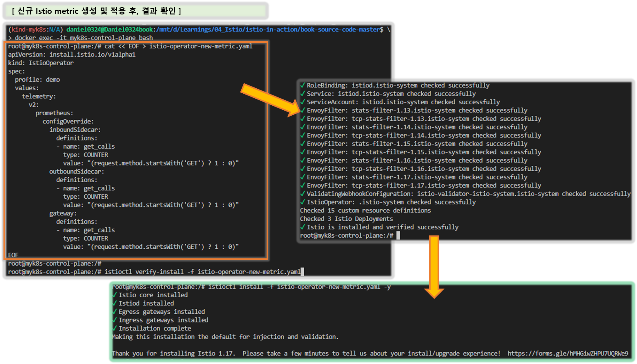Click the cursor block in verification terminal prompt
This screenshot has width=637, height=364.
click(x=398, y=235)
